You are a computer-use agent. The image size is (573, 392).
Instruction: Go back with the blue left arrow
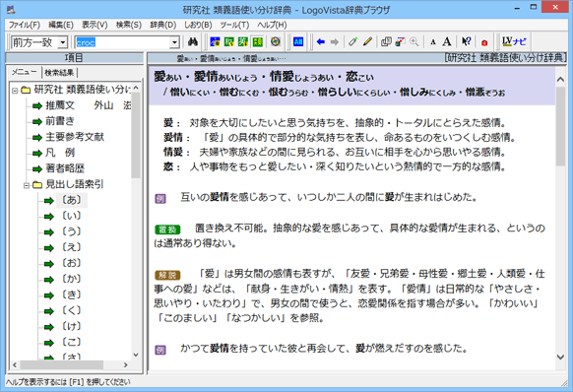coord(321,41)
